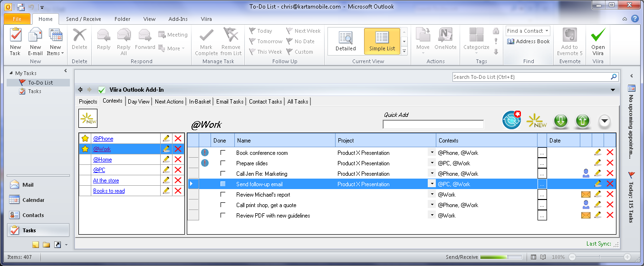Open project dropdown for Book conference room
Image resolution: width=644 pixels, height=266 pixels.
point(432,152)
